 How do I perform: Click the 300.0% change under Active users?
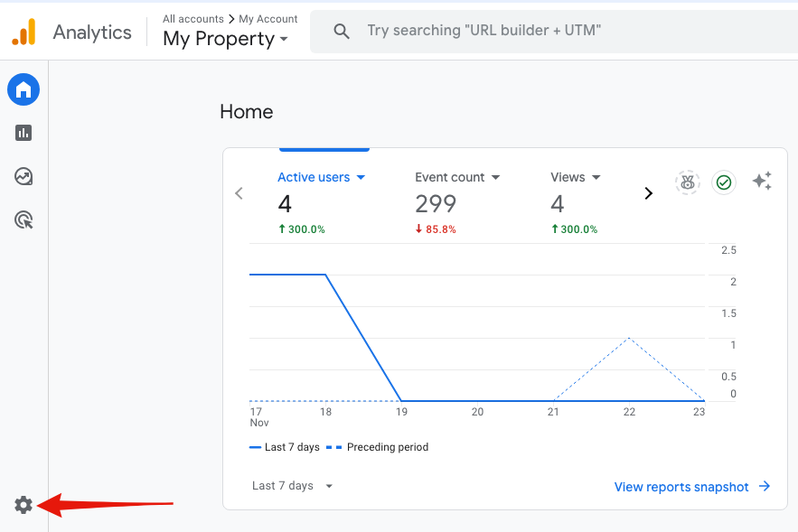pyautogui.click(x=301, y=229)
